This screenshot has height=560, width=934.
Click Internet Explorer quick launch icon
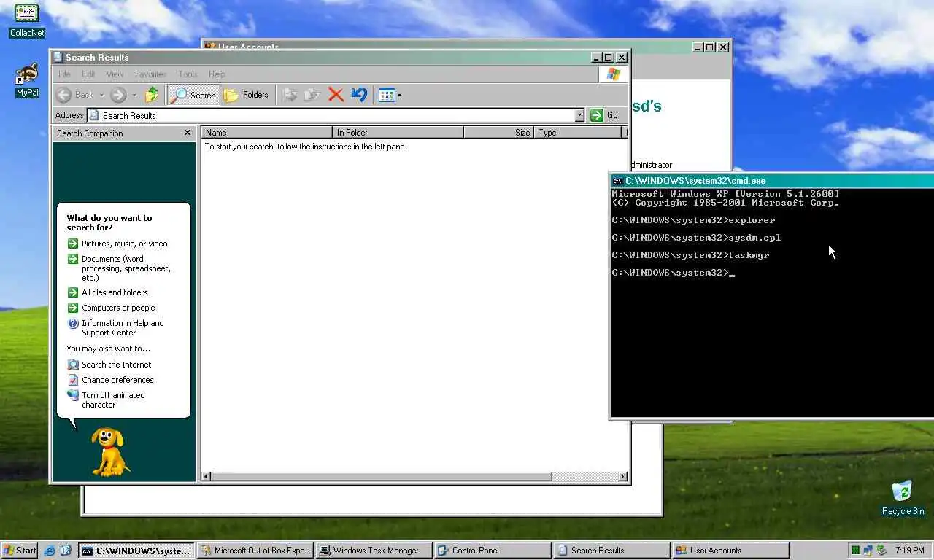pos(50,551)
